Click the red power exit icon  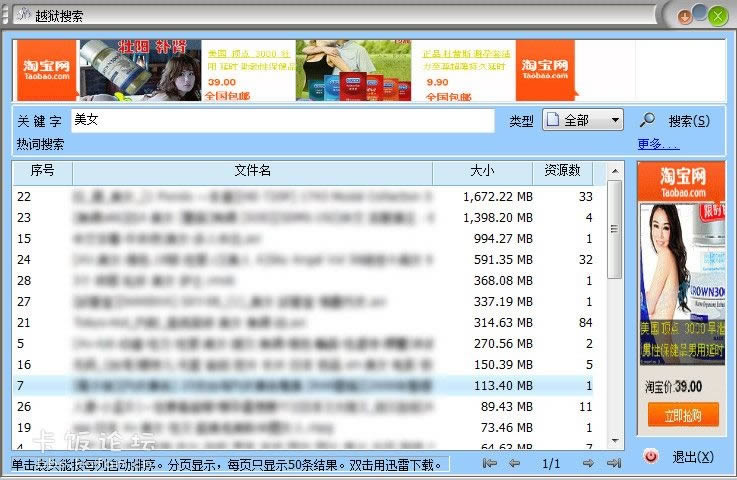(x=650, y=457)
